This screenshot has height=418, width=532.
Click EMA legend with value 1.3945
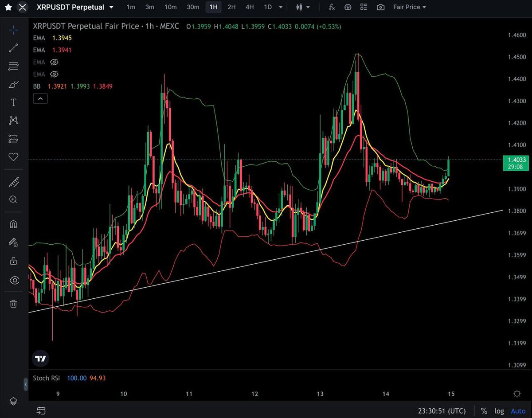[x=52, y=38]
